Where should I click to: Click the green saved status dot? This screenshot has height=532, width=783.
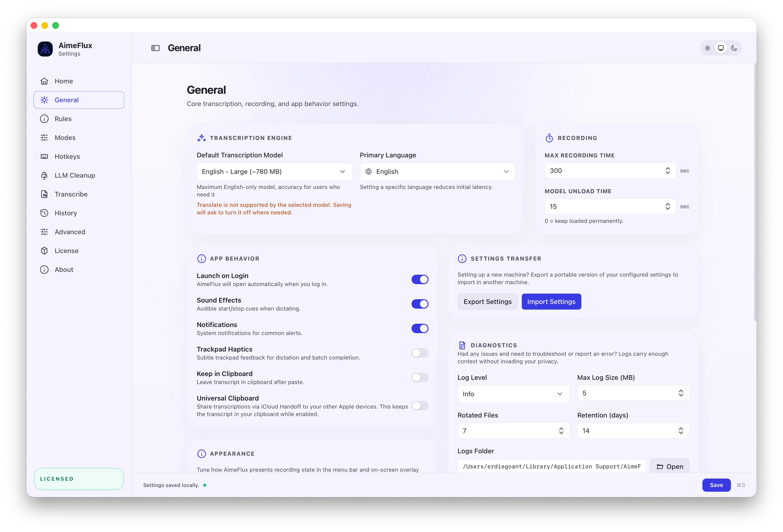coord(205,485)
